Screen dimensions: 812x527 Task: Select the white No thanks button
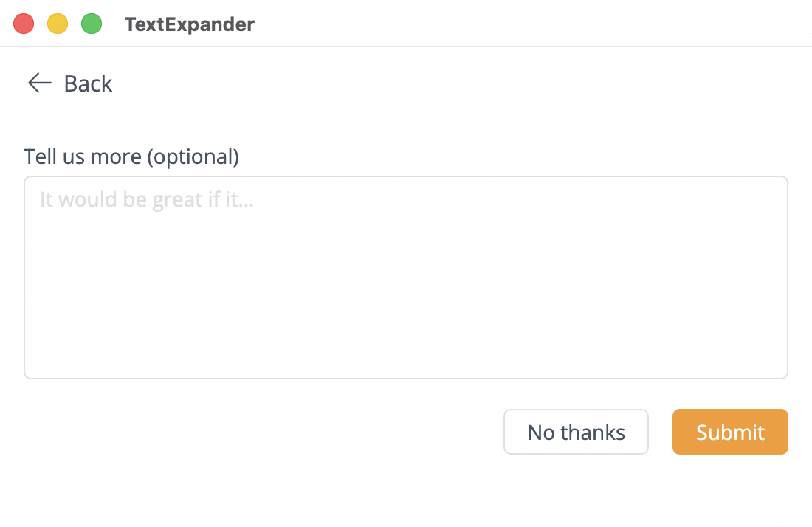pyautogui.click(x=576, y=432)
